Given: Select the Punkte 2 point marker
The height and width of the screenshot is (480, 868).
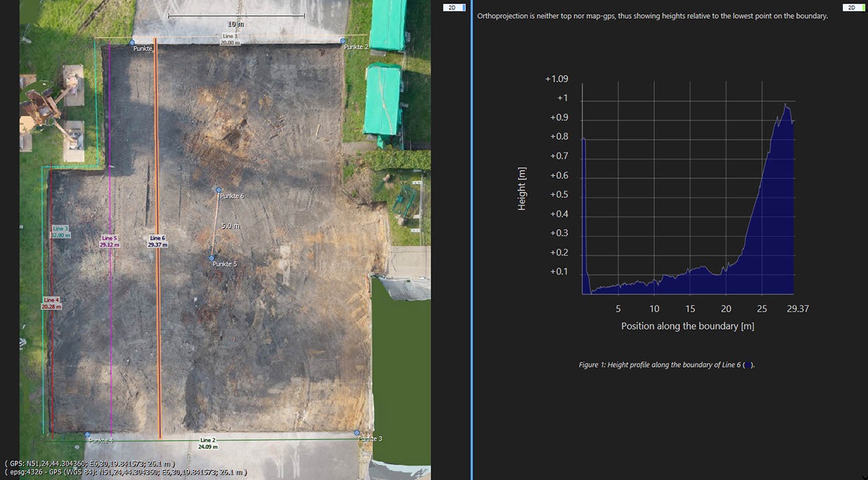Looking at the screenshot, I should pos(343,41).
